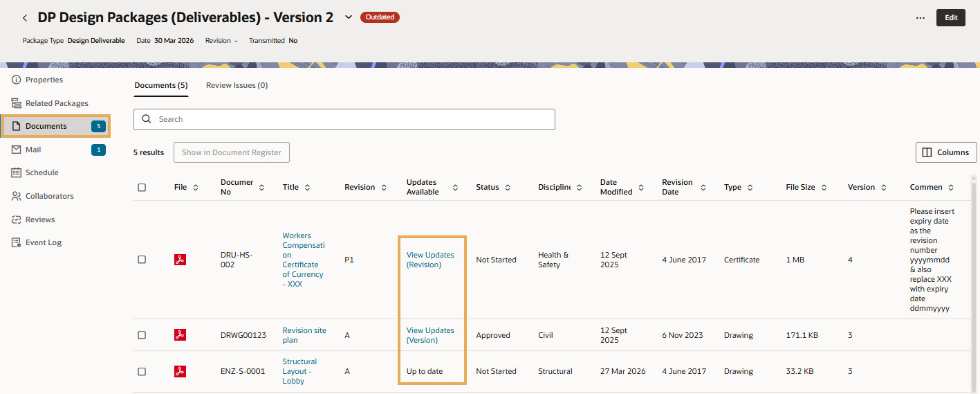Open Schedule from the sidebar
Screen dimensions: 980x394
(41, 172)
